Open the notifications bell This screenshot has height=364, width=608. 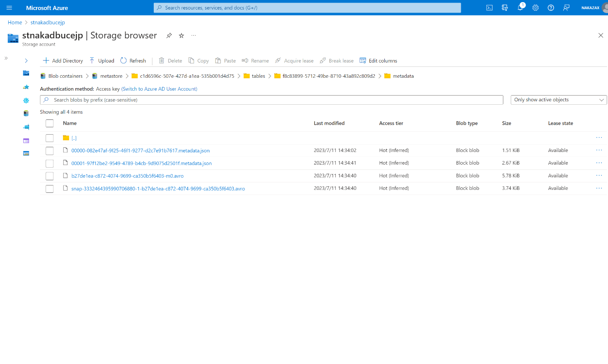click(x=520, y=8)
